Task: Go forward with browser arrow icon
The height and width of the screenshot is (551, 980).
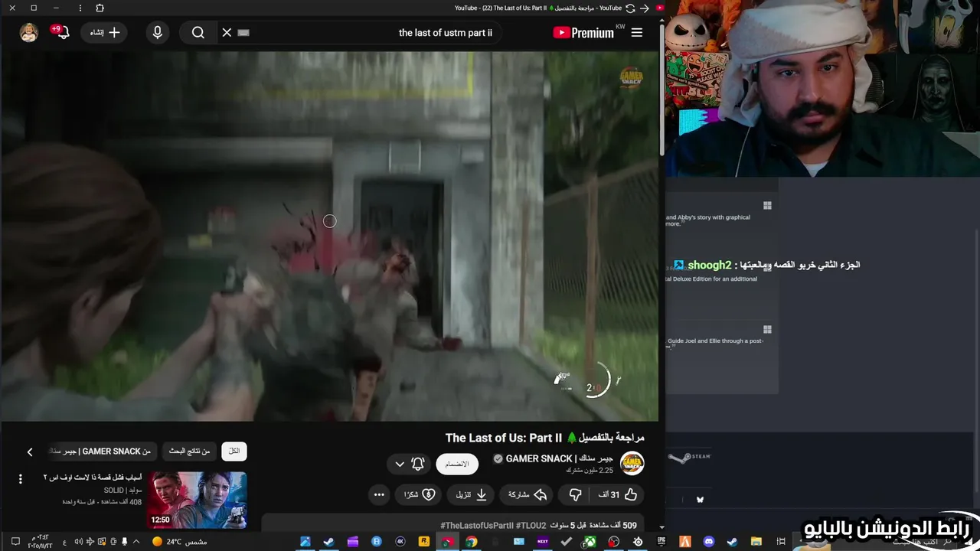Action: 645,8
